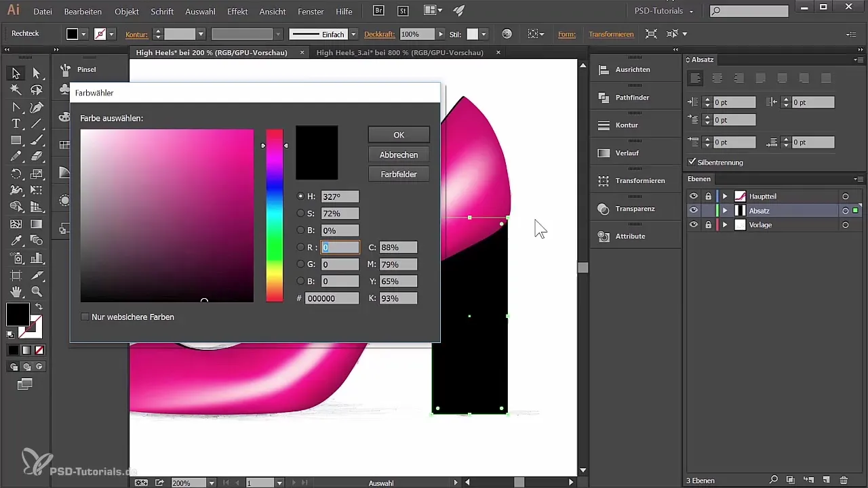Viewport: 868px width, 488px height.
Task: Click the Form link in control bar
Action: [567, 34]
